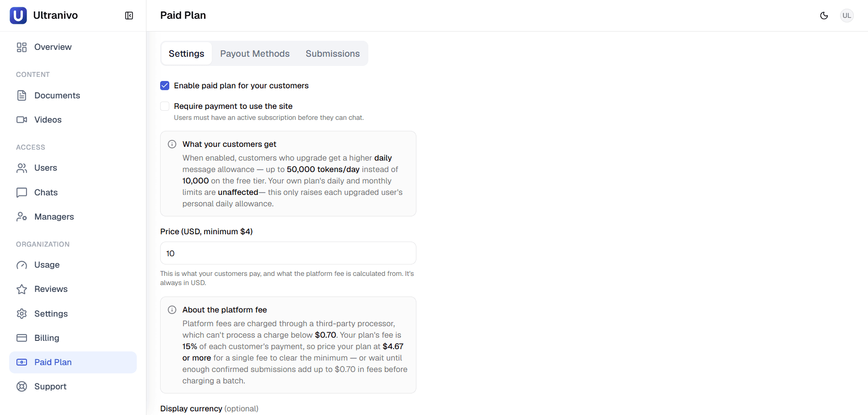Click the Settings gear icon
Screen dimensions: 868x415
click(22, 313)
